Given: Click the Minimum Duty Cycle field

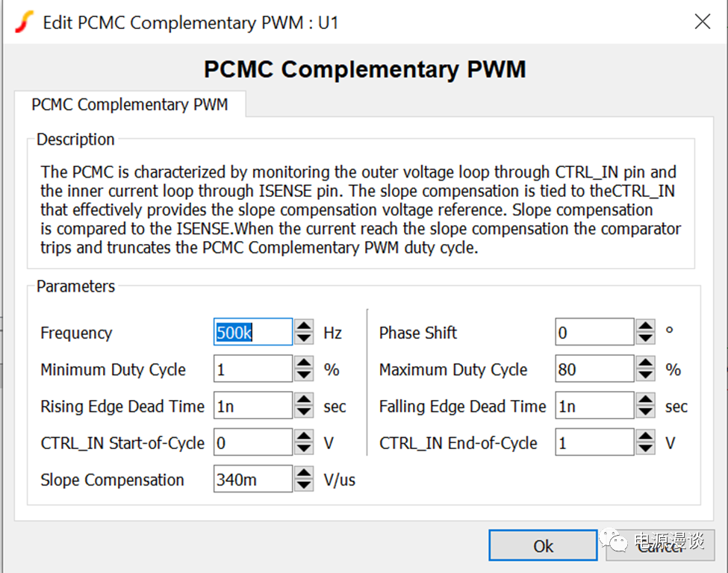Looking at the screenshot, I should 252,369.
